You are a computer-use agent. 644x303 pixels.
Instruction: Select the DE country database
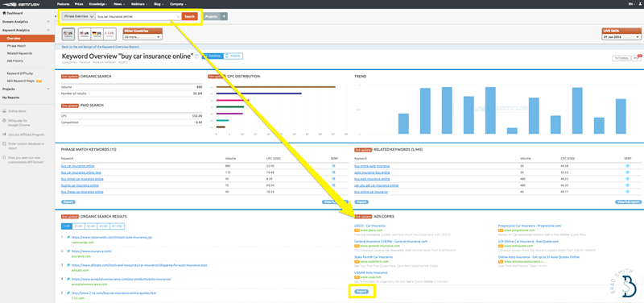[x=97, y=34]
